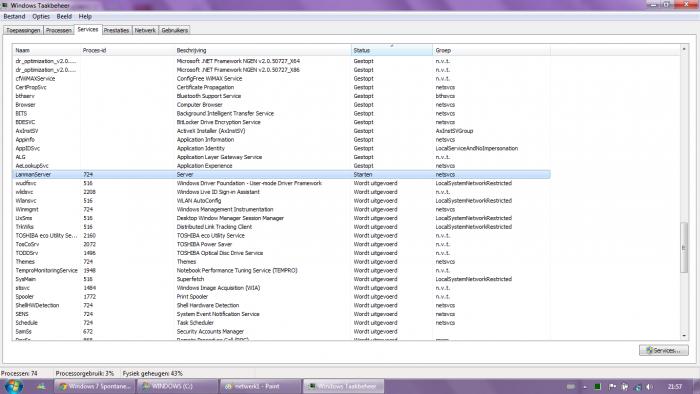Image resolution: width=700 pixels, height=394 pixels.
Task: Click the Services... button
Action: tap(663, 350)
